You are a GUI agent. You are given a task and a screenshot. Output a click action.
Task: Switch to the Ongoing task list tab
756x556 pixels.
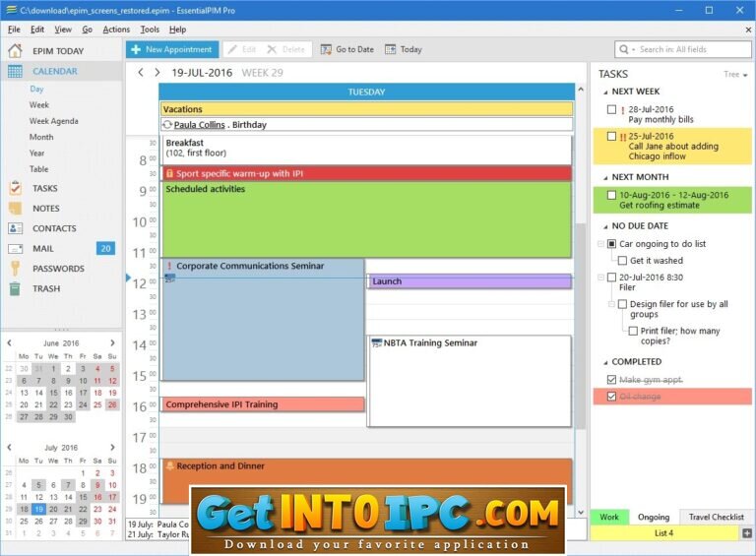654,517
